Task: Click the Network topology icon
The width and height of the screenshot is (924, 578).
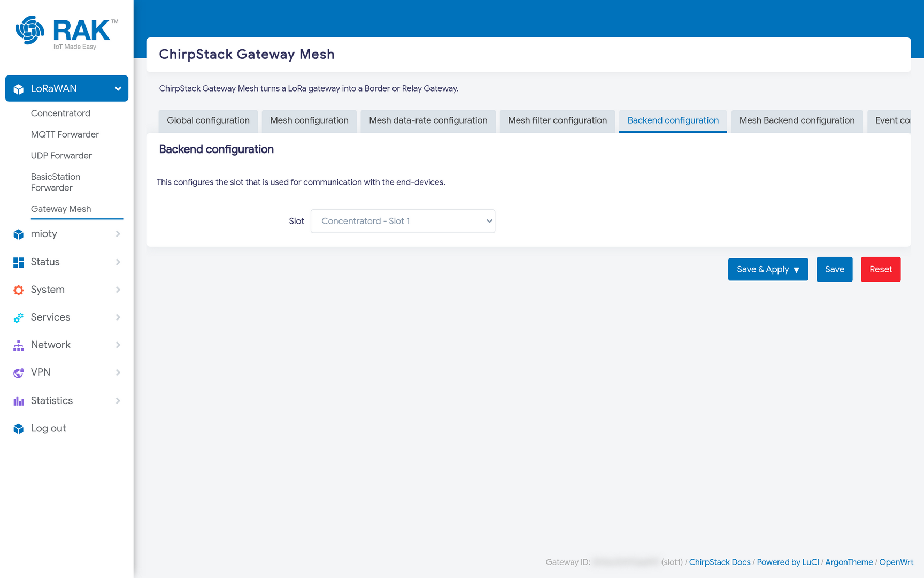Action: pos(19,345)
